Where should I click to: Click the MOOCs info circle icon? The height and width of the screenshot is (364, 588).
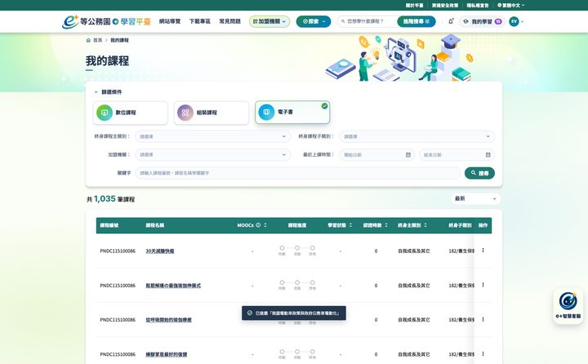pos(258,225)
